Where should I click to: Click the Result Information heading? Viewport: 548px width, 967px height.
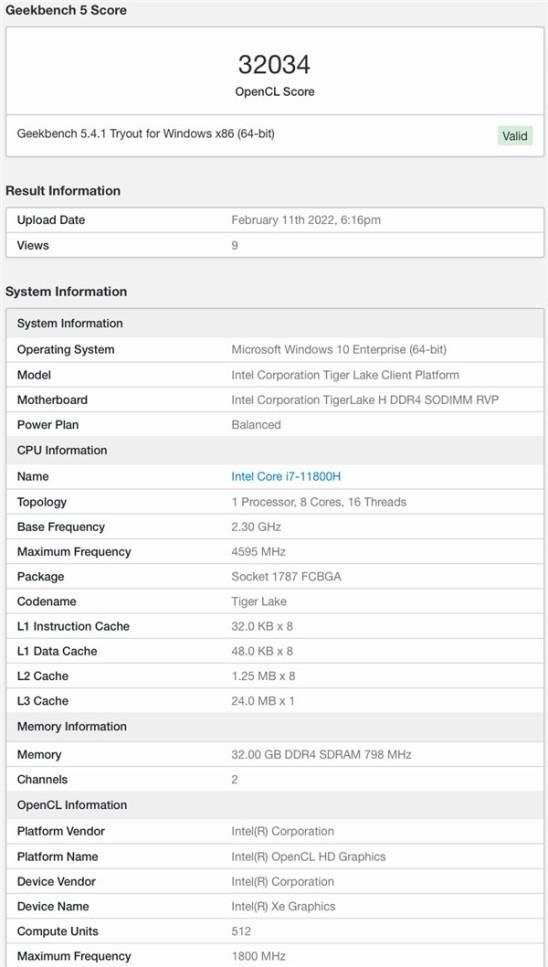63,191
